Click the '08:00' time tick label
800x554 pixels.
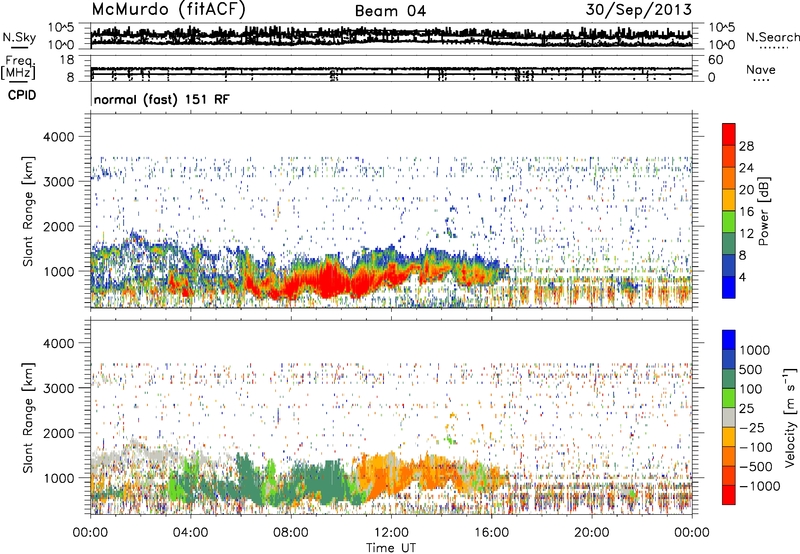(291, 533)
